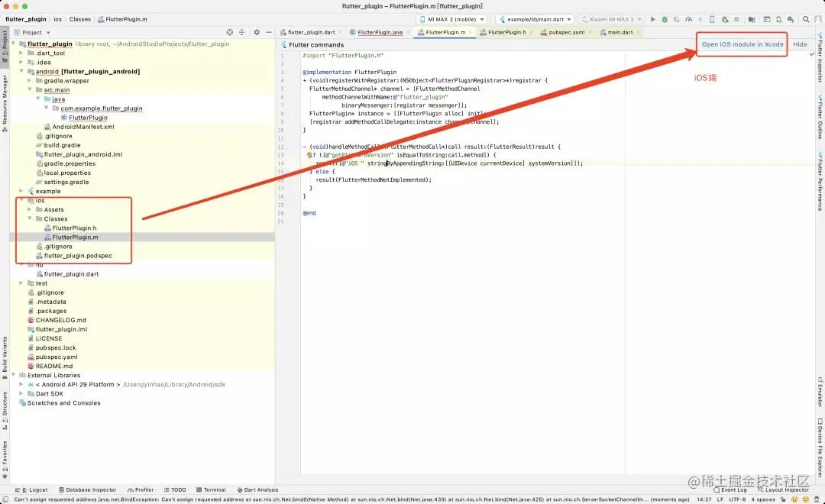
Task: Click Collapse All icon in Project panel
Action: (241, 32)
